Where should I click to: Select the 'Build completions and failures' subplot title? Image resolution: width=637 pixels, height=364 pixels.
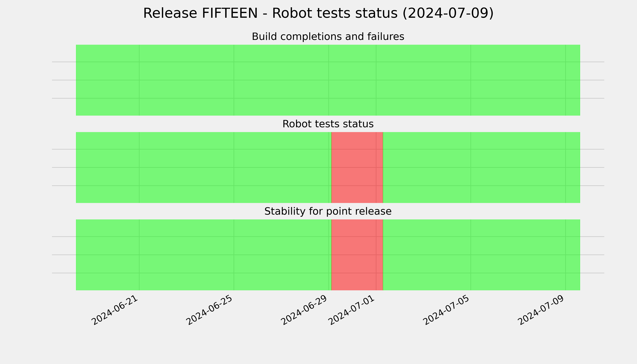point(328,37)
